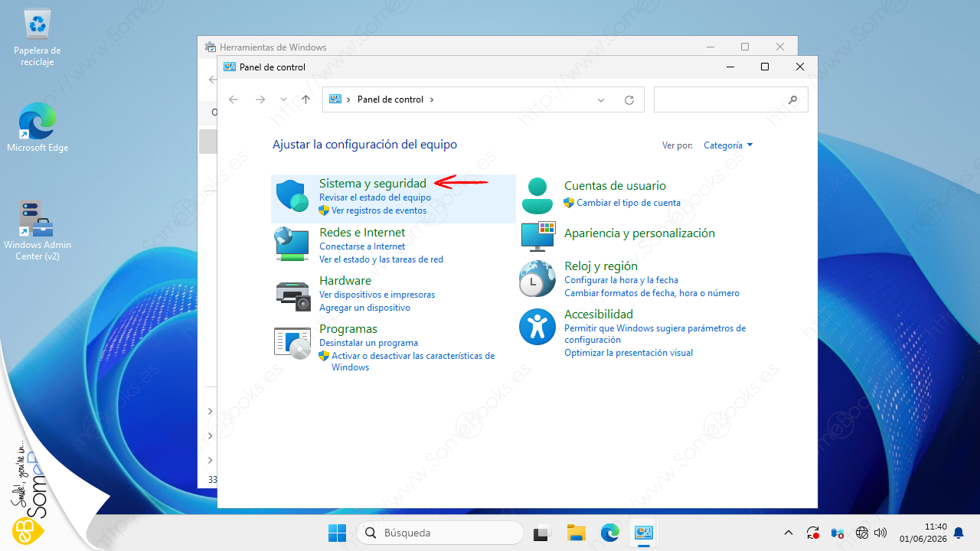The width and height of the screenshot is (980, 551).
Task: Select the Windows Admin Center (v2) shortcut
Action: [38, 230]
